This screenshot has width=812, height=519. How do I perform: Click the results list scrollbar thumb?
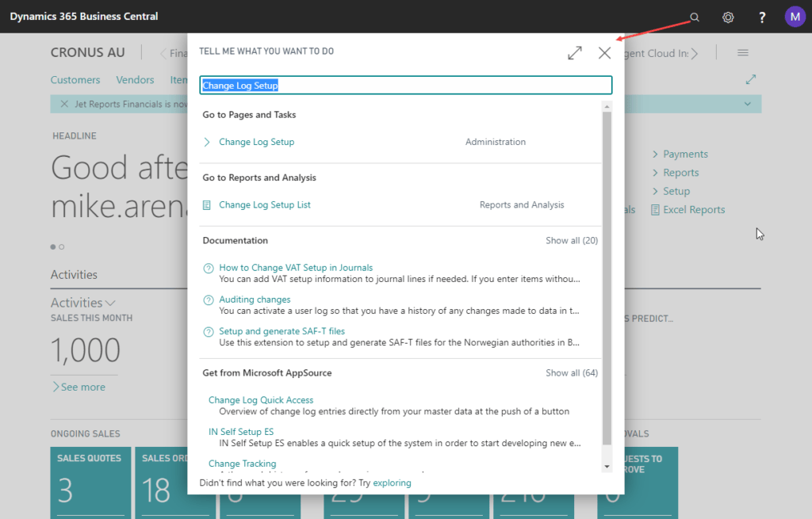607,278
